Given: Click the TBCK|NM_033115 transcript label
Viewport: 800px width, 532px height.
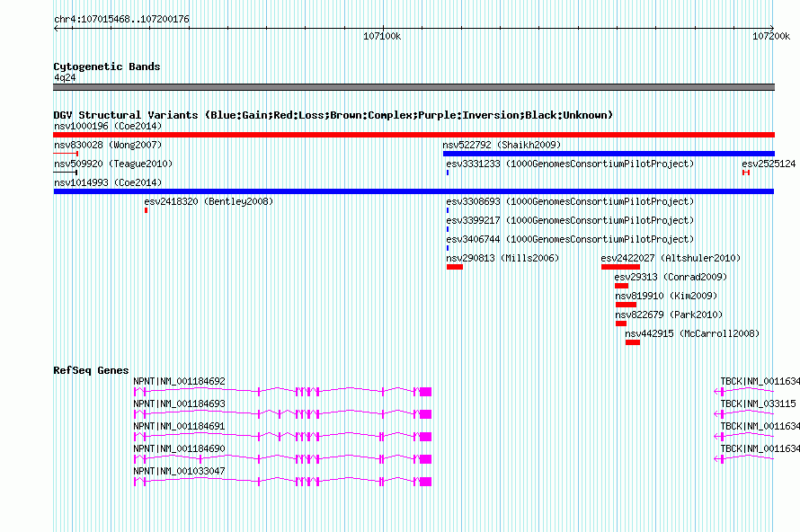Looking at the screenshot, I should [758, 403].
